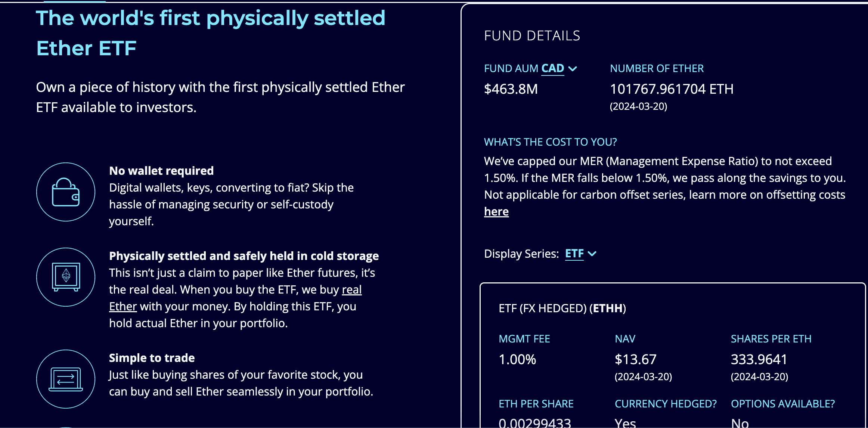868x428 pixels.
Task: Open the Fund AUM CAD currency selector
Action: click(x=552, y=69)
